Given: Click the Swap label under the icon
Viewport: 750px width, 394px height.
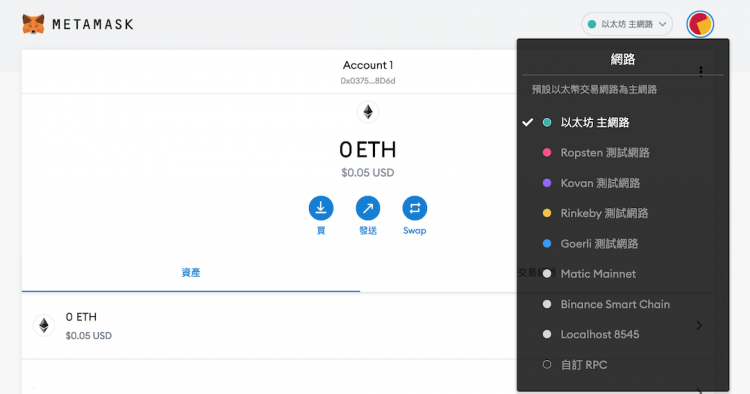Looking at the screenshot, I should click(415, 230).
